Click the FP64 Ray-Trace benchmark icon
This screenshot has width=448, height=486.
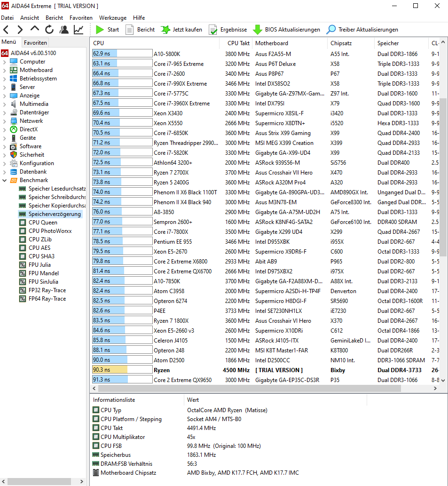pyautogui.click(x=22, y=298)
